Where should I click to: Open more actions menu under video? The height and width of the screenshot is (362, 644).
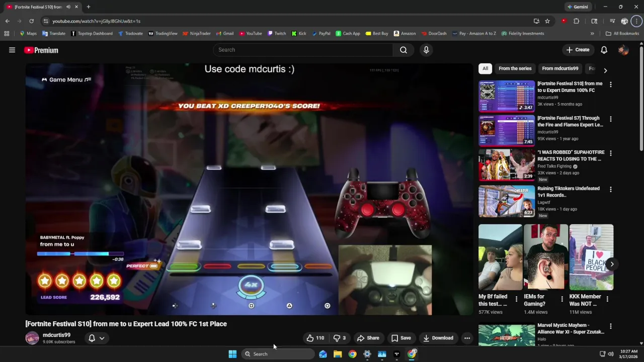(467, 338)
